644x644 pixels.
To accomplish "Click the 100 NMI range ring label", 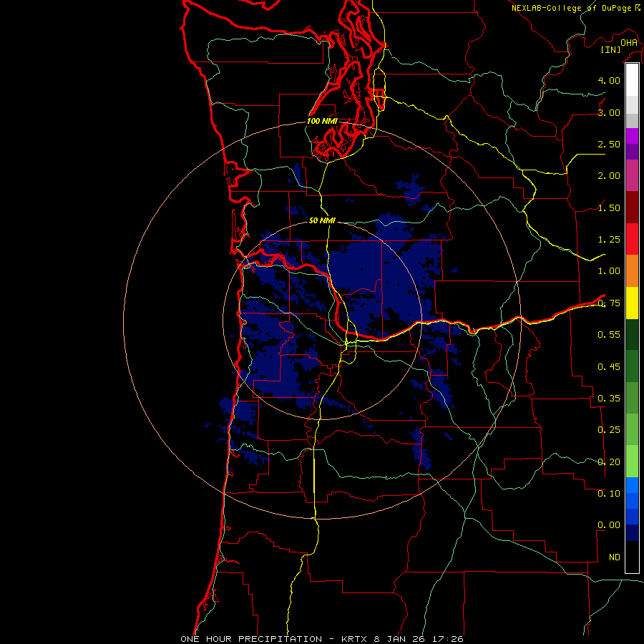I will click(x=323, y=121).
